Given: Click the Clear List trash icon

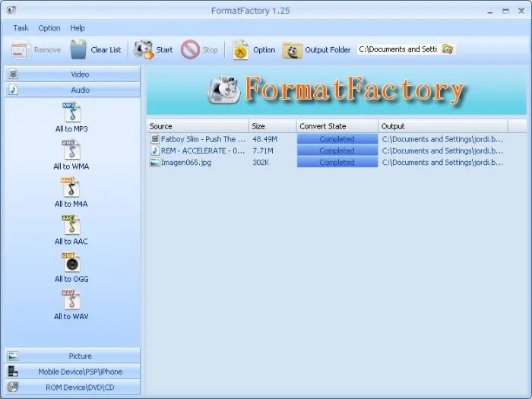Looking at the screenshot, I should tap(78, 49).
